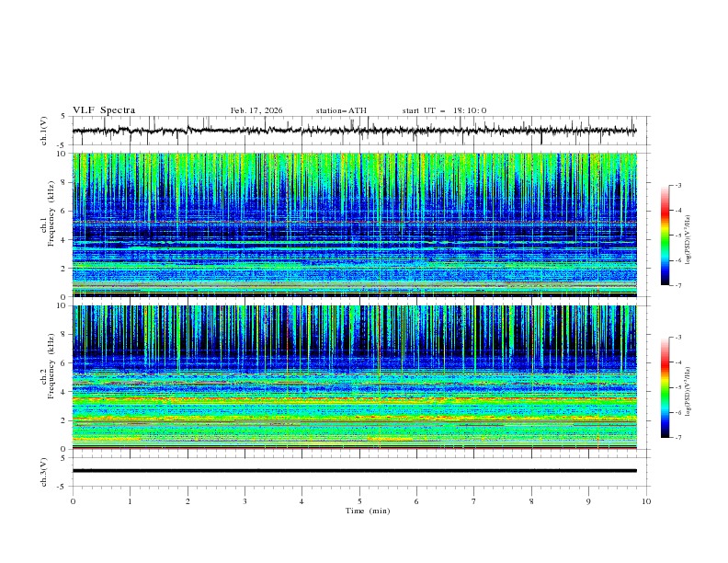Click time axis tick label "3"
Screen dimensions: 728x563
[x=245, y=501]
